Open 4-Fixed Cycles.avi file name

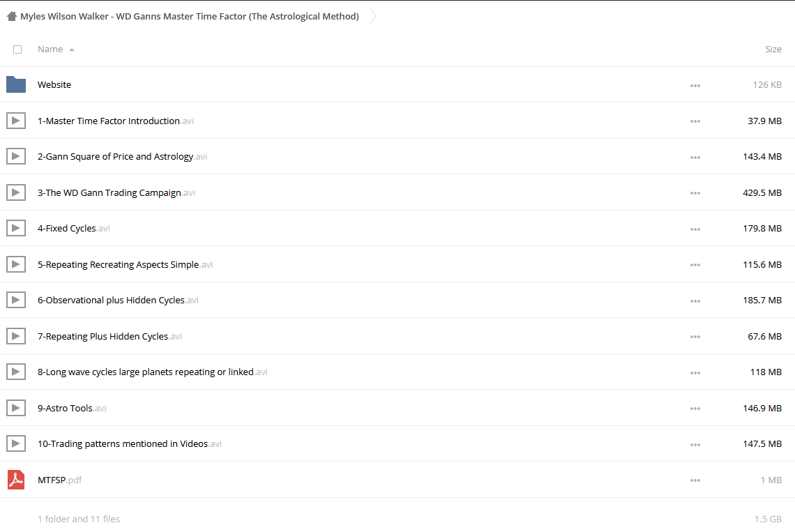click(73, 228)
